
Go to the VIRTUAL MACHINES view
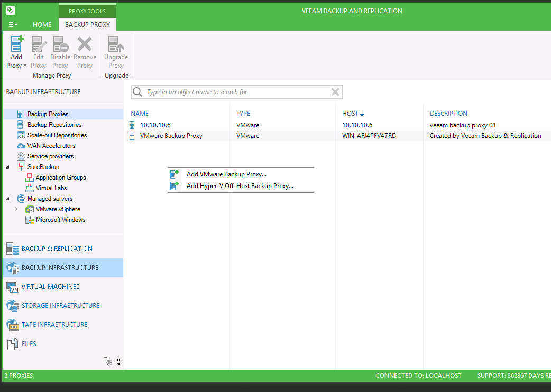coord(63,287)
